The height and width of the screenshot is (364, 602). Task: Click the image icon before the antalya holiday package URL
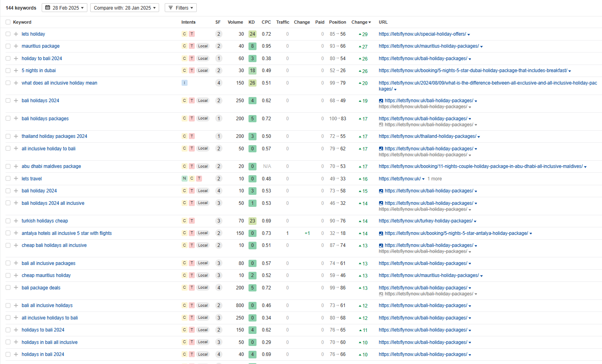381,233
